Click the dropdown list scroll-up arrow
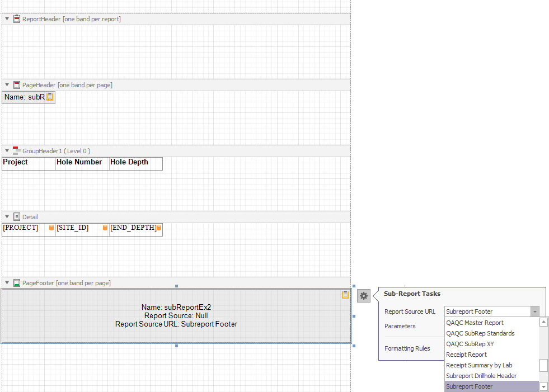Screen dimensions: 549x392 [x=544, y=322]
